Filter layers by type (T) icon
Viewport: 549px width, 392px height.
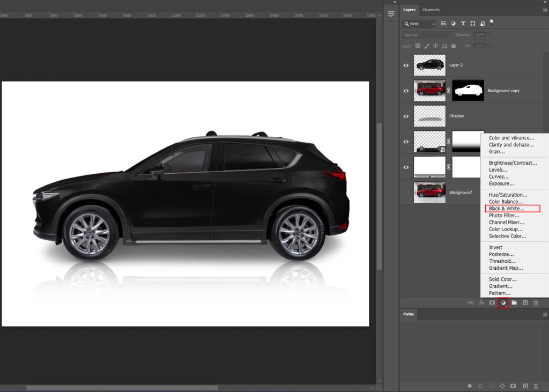463,24
